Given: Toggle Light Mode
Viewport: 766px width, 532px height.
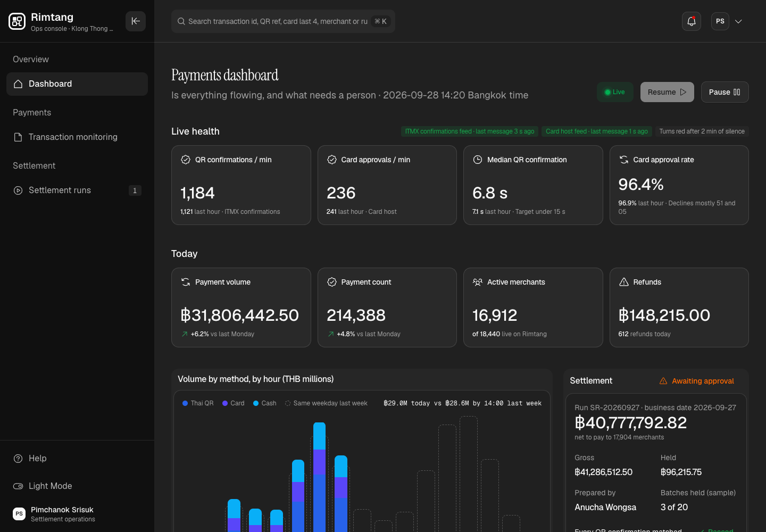Looking at the screenshot, I should click(x=77, y=486).
